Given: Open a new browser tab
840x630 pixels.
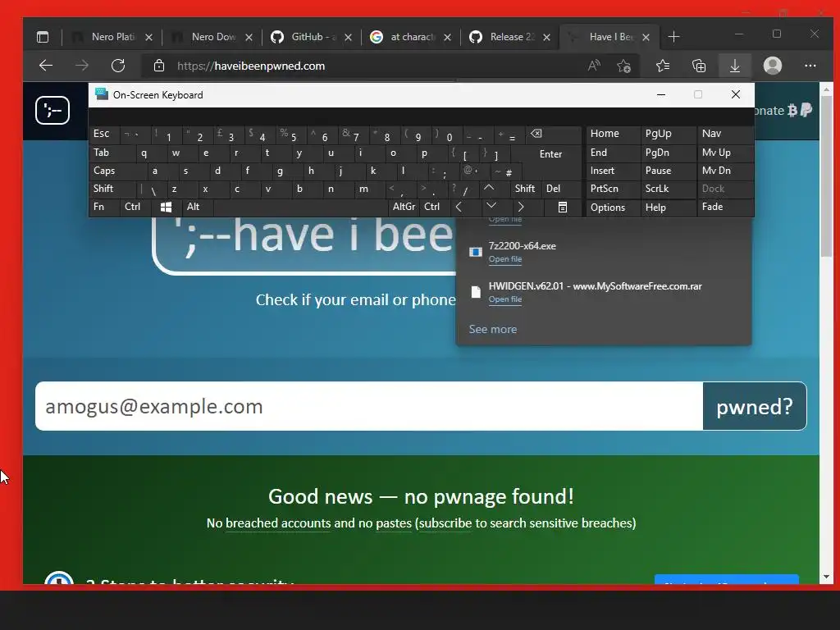Looking at the screenshot, I should coord(674,37).
